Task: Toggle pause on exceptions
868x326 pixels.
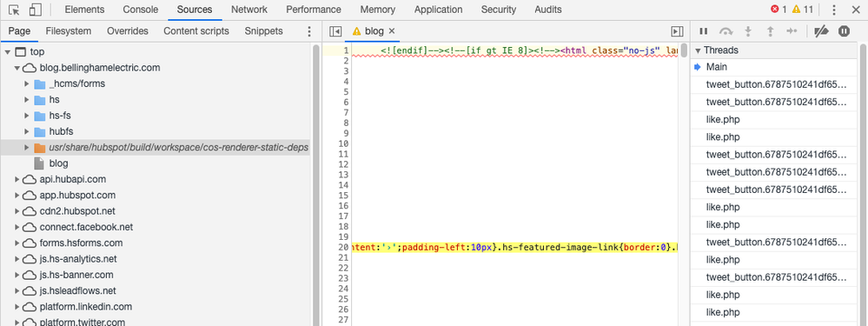Action: pyautogui.click(x=844, y=31)
